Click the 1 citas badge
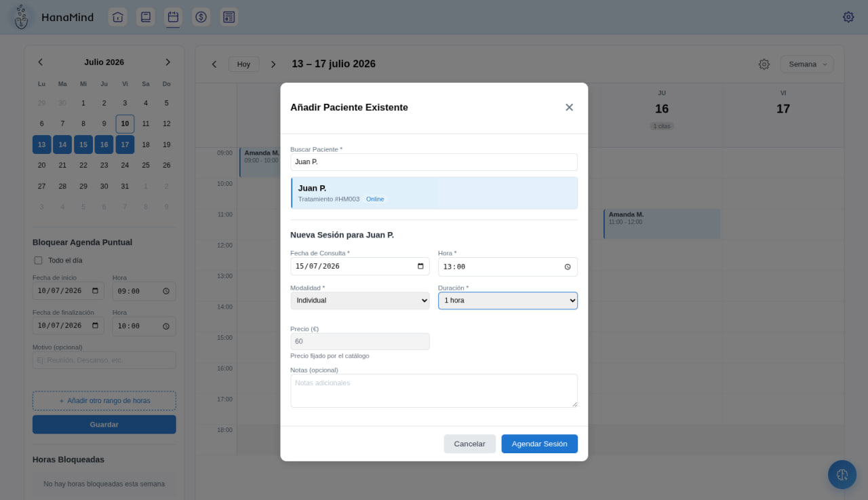This screenshot has width=868, height=500. 662,126
